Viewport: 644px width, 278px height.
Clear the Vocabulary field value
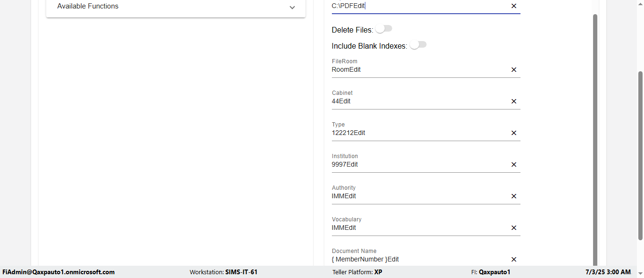coord(514,228)
